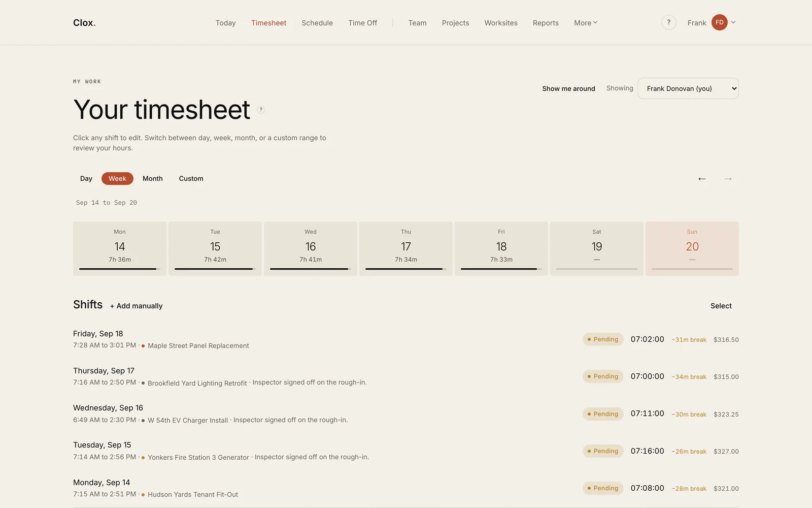Open the Worksites page

pyautogui.click(x=501, y=23)
